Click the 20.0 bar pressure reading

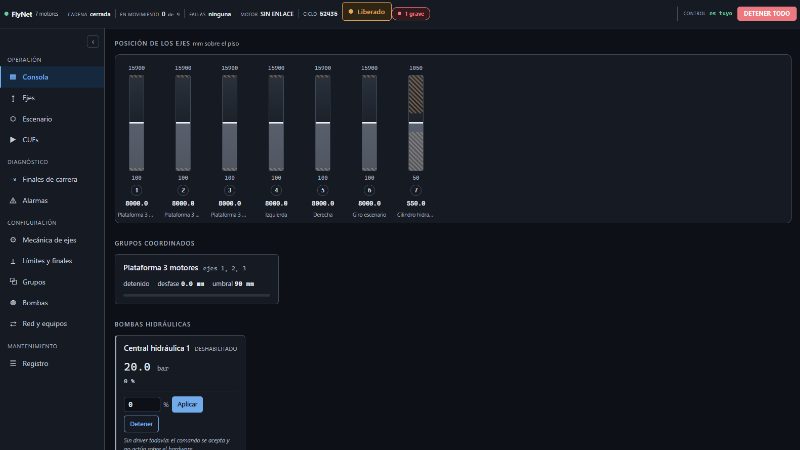(x=146, y=367)
